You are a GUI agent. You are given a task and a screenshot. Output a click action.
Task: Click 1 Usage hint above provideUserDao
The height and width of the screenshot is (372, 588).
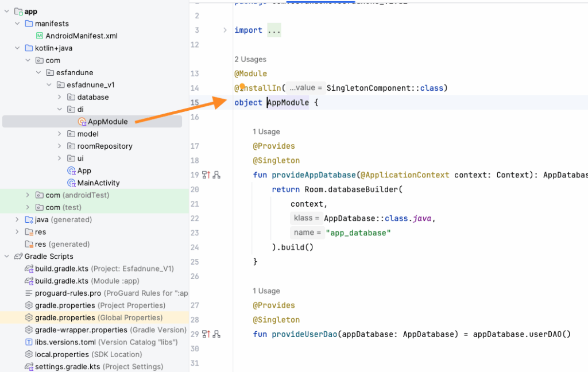[266, 291]
